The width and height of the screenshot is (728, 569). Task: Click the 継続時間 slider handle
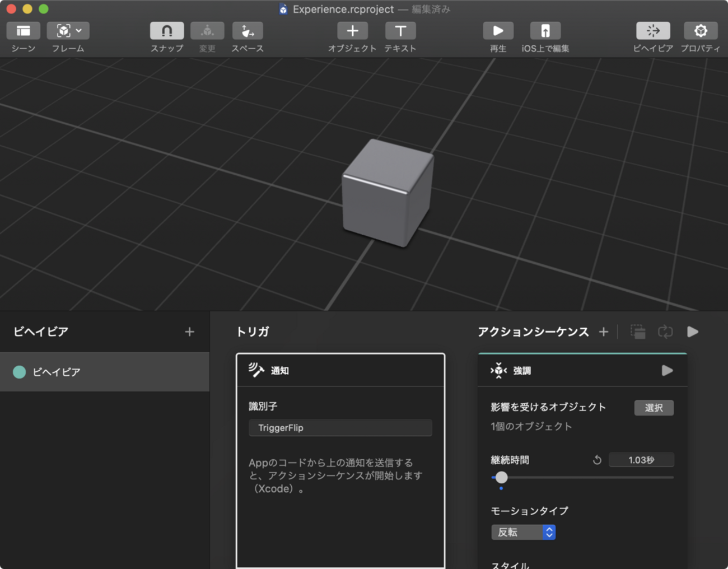click(501, 478)
